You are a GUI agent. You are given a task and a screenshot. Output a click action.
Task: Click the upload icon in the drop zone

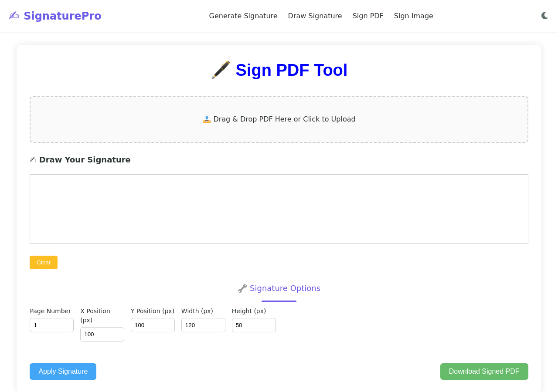[207, 118]
